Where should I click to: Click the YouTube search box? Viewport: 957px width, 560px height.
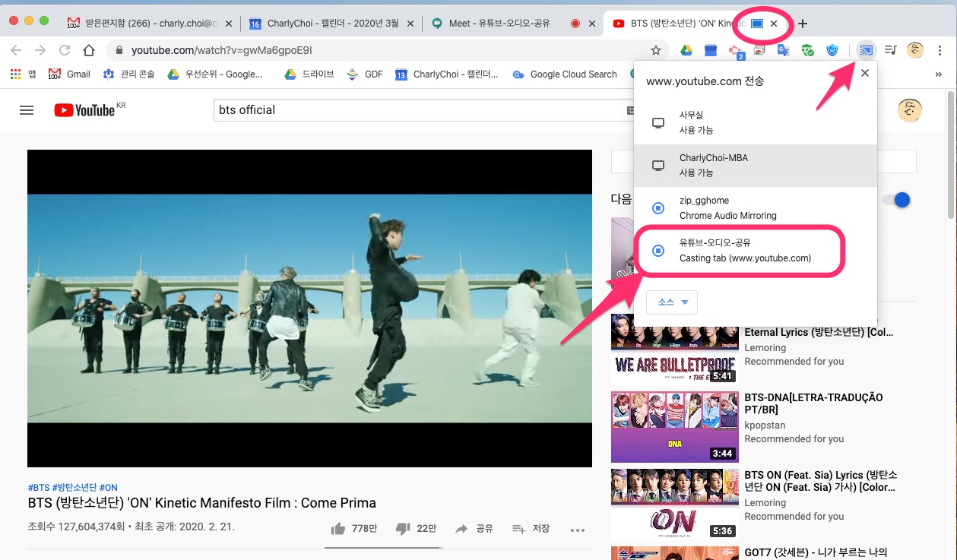[422, 110]
